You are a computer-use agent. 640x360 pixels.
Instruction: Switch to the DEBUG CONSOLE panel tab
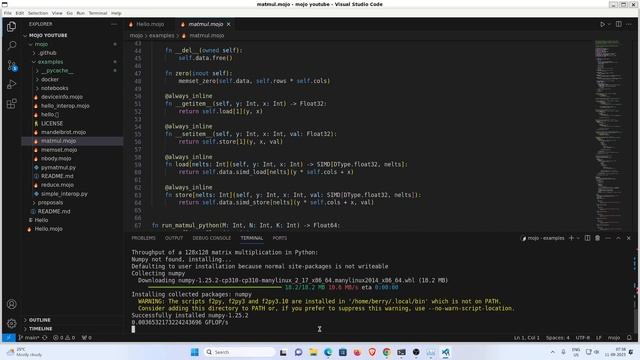211,238
